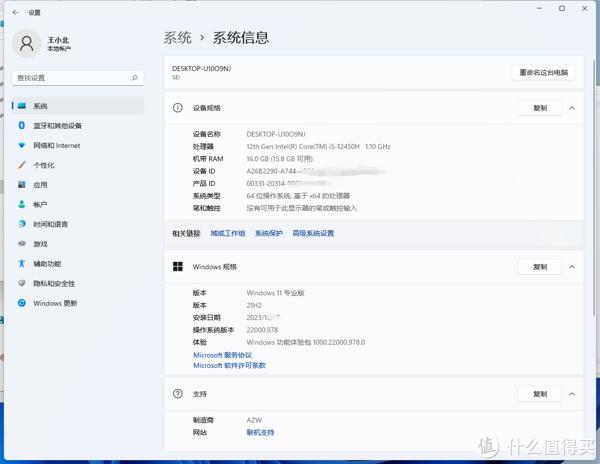600x464 pixels.
Task: Open 辅助功能 in the sidebar
Action: pos(78,264)
